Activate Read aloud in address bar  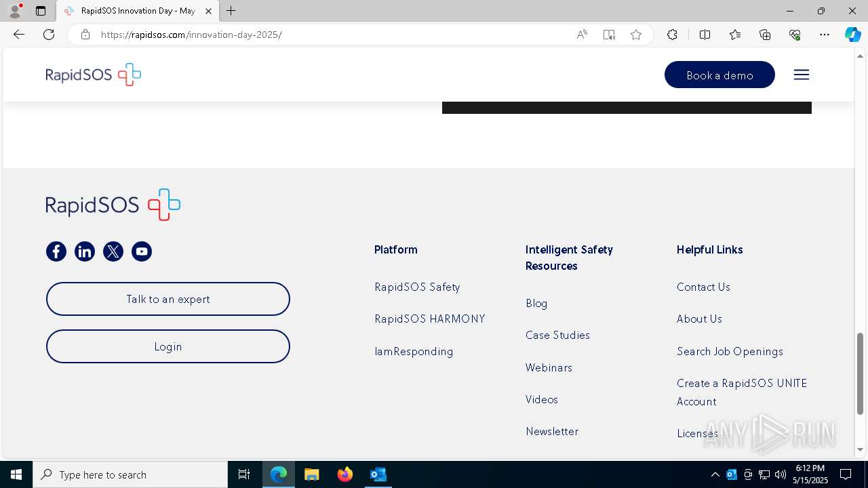click(x=582, y=35)
